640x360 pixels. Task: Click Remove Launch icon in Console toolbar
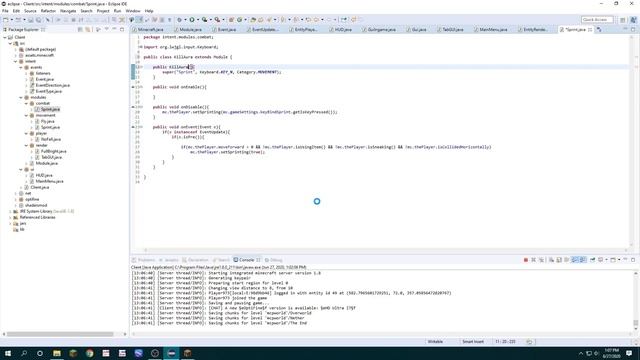click(533, 260)
